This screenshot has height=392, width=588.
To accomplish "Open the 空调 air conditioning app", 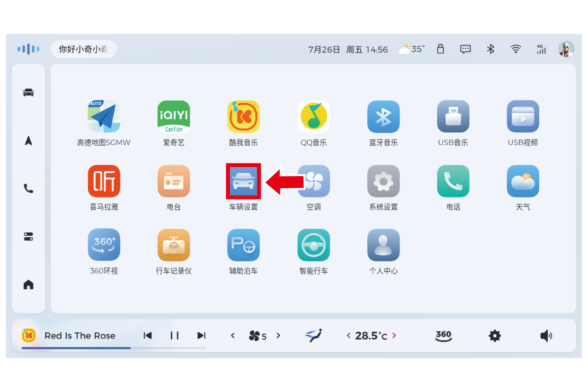I will [314, 181].
